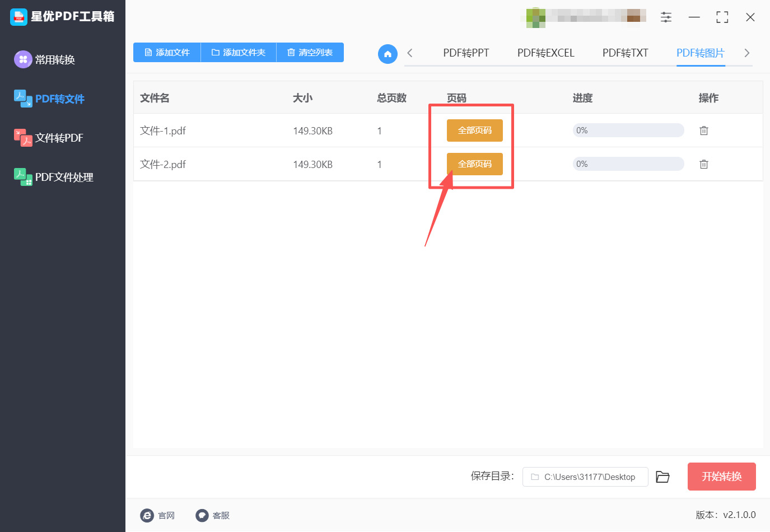The height and width of the screenshot is (532, 770).
Task: Close the 星优PDF工具箱 window
Action: [750, 17]
